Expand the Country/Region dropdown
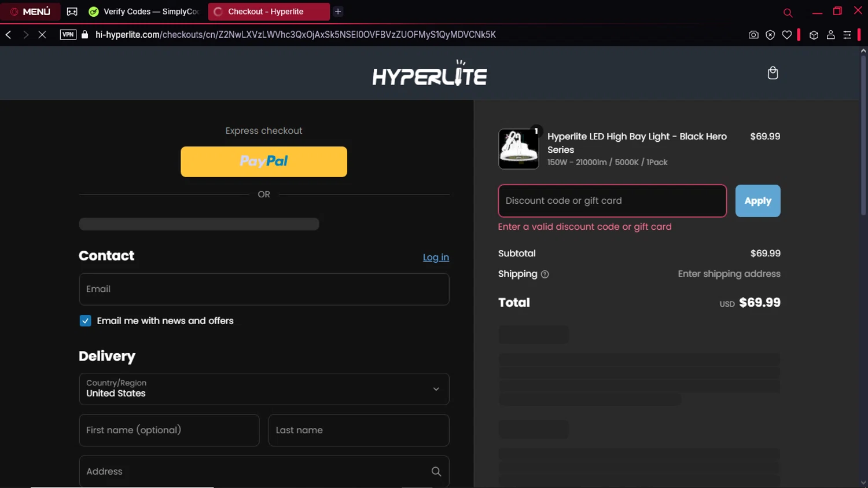868x488 pixels. 264,389
